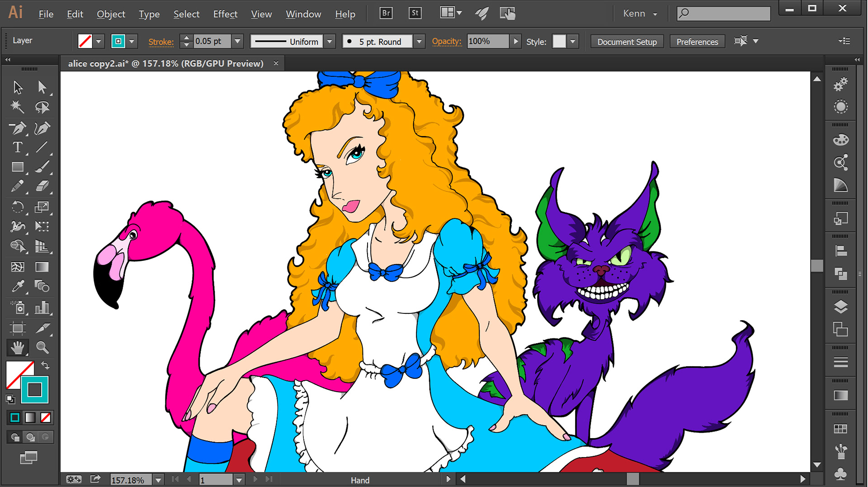Select the Rotate tool
868x487 pixels.
tap(18, 207)
